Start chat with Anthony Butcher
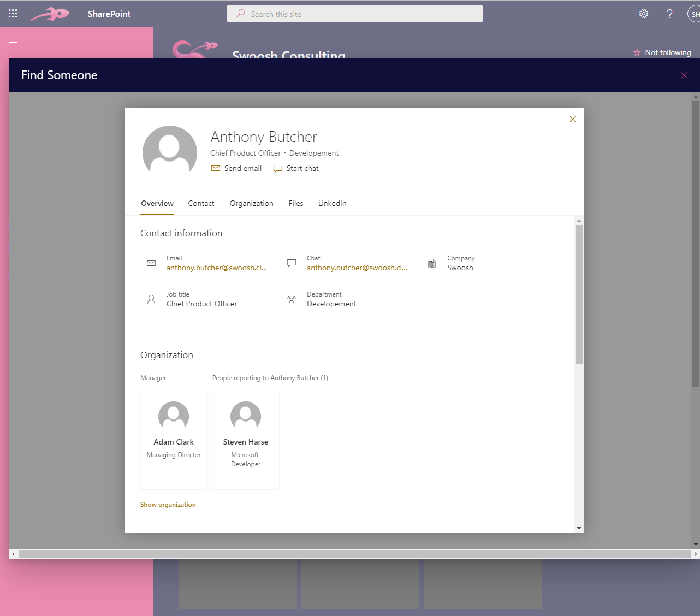 (296, 168)
